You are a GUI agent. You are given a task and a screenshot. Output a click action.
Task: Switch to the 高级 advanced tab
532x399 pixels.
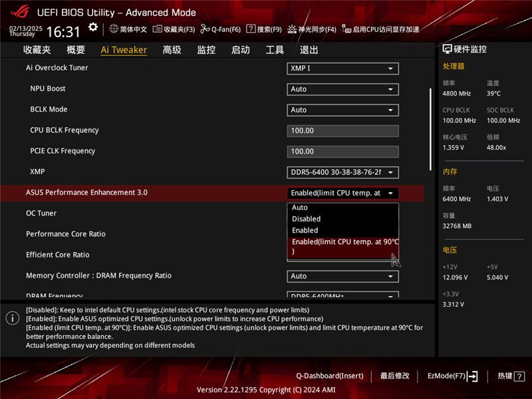171,49
